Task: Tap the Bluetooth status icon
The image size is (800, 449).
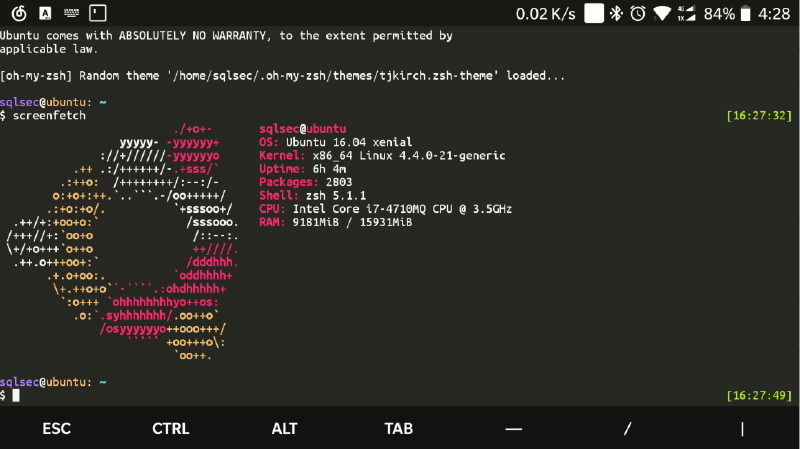Action: pos(616,14)
